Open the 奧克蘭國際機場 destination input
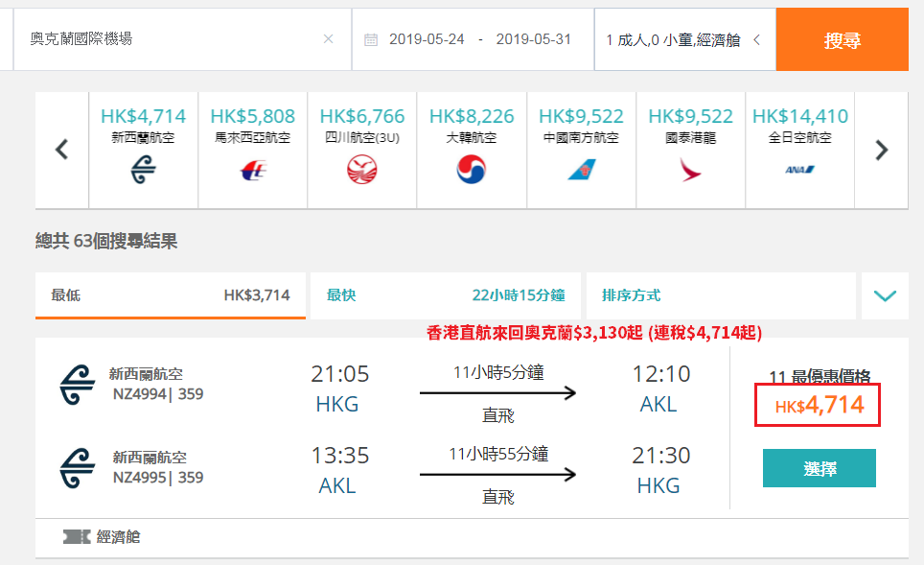Screen dimensions: 924x565 183,39
